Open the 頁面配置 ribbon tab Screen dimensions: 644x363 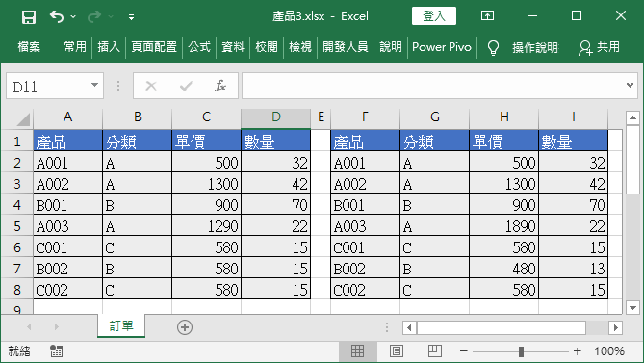tap(154, 47)
